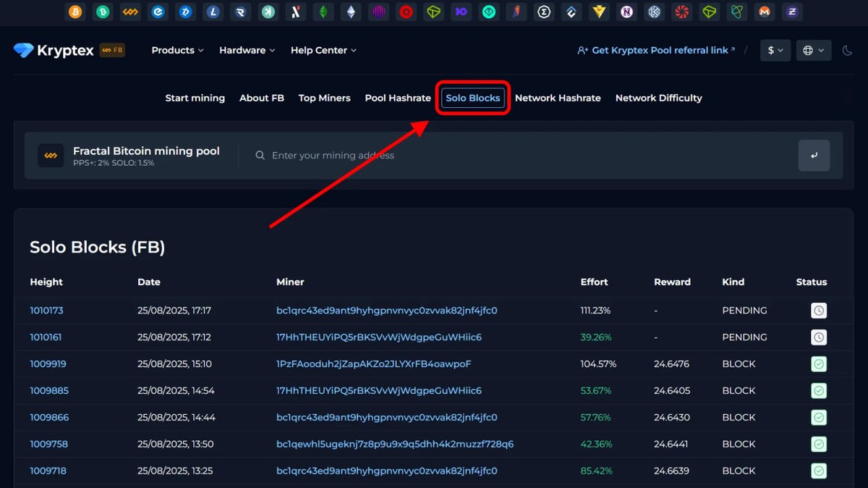Screen dimensions: 868x488
Task: Click the Zcash icon at the top right
Action: (x=792, y=12)
